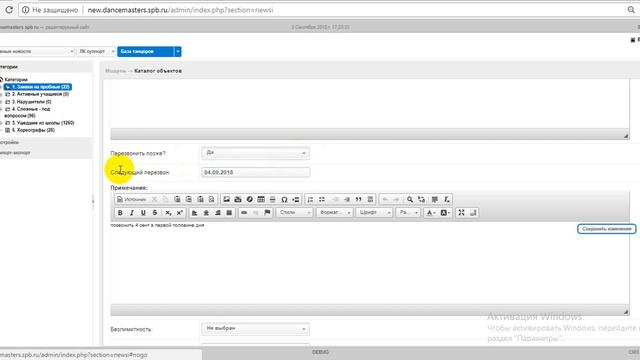Open the text color picker
Screen dimensions: 640x360
[x=431, y=213]
